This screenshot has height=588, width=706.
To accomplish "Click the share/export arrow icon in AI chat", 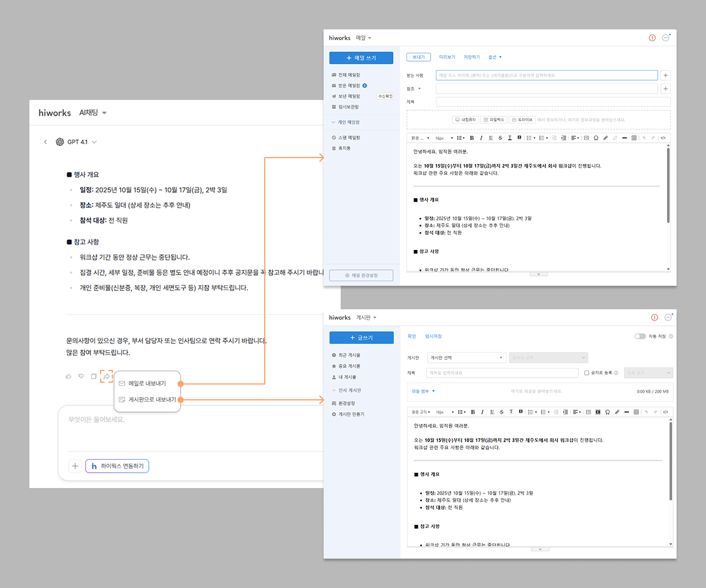I will (106, 376).
